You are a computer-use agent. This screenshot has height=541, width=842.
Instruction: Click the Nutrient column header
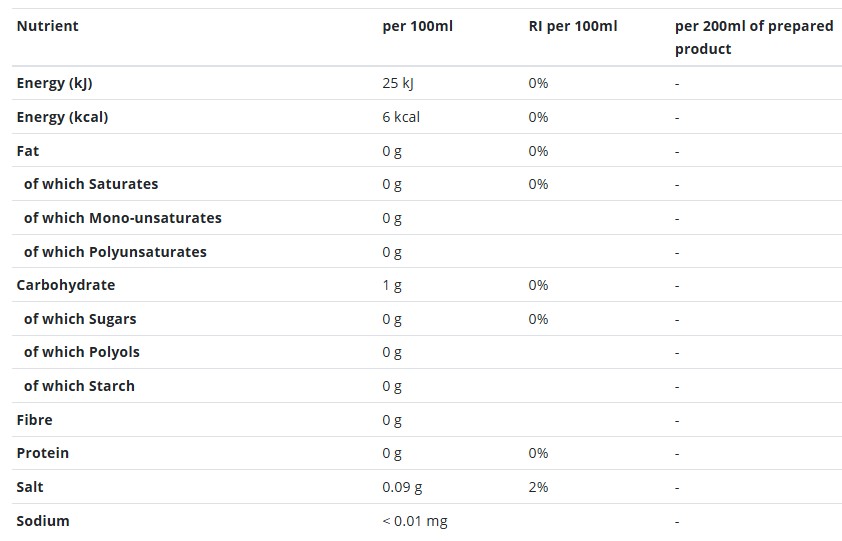pos(47,26)
